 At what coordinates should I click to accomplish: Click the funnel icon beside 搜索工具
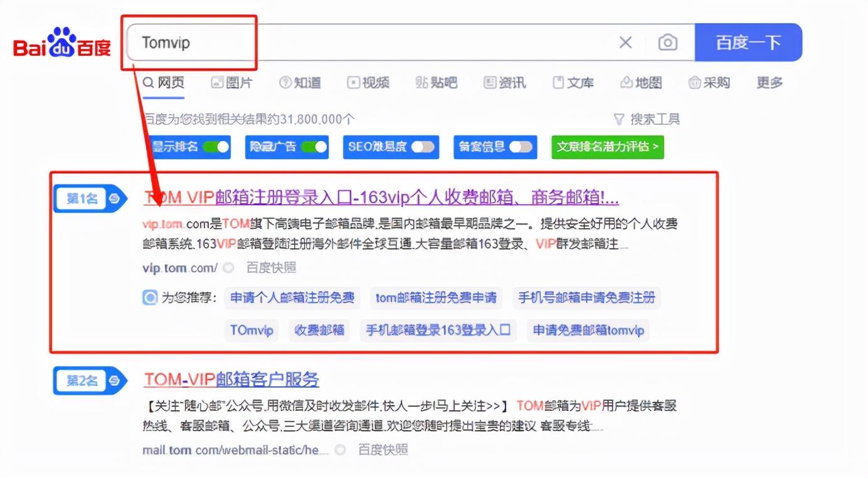[620, 119]
